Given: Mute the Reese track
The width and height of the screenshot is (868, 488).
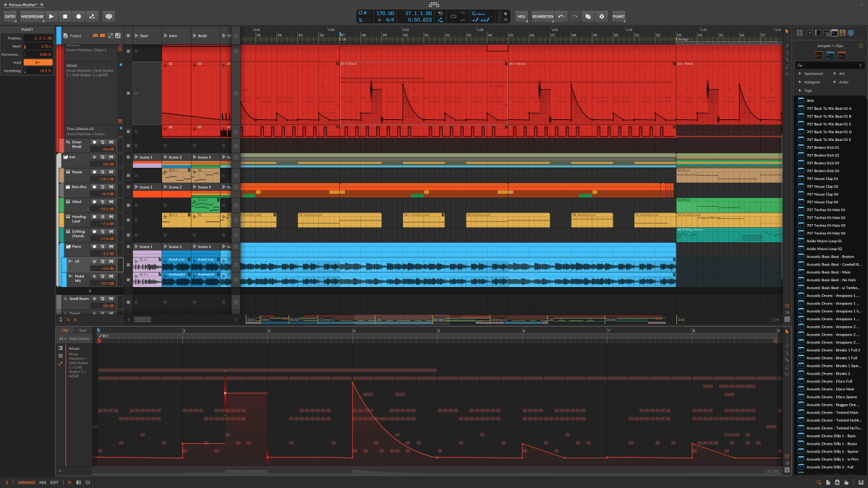Looking at the screenshot, I should (x=111, y=172).
